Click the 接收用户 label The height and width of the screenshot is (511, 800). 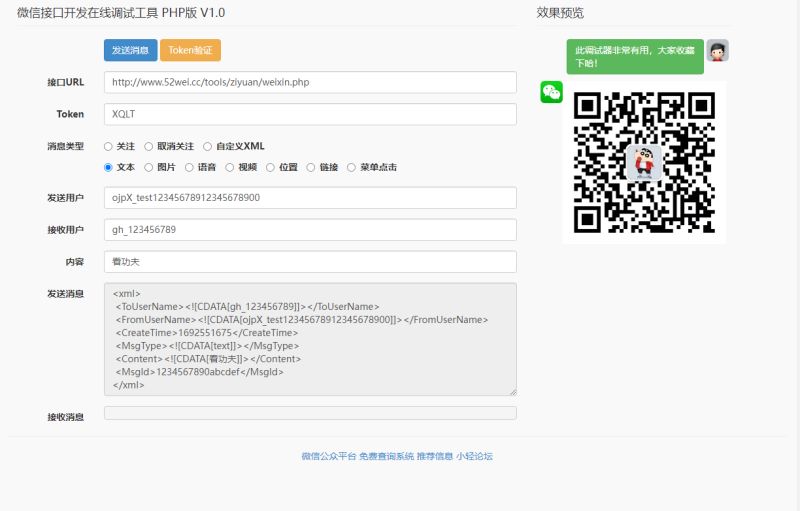(x=65, y=230)
